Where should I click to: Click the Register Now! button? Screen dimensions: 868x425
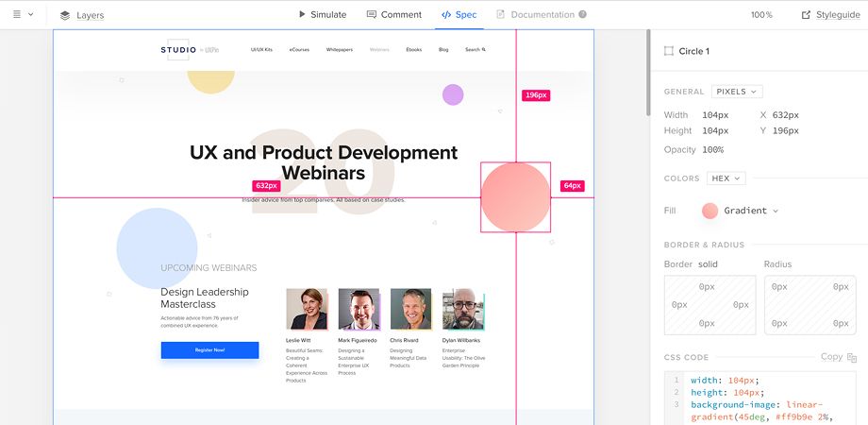209,350
